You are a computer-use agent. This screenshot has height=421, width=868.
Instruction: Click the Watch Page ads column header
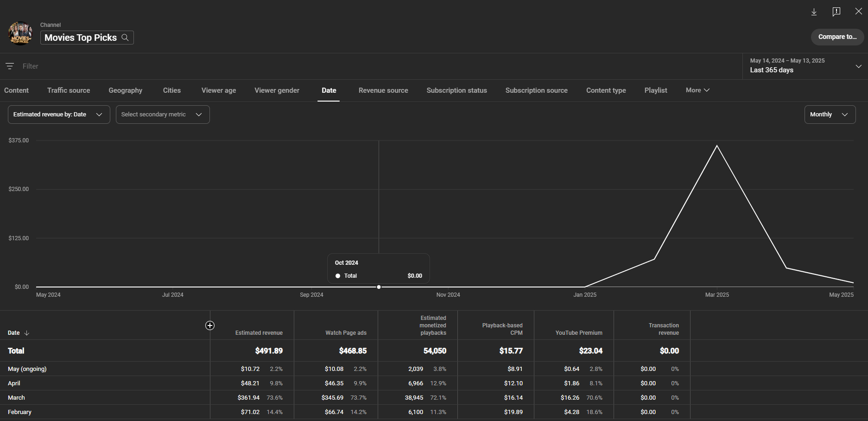point(346,333)
